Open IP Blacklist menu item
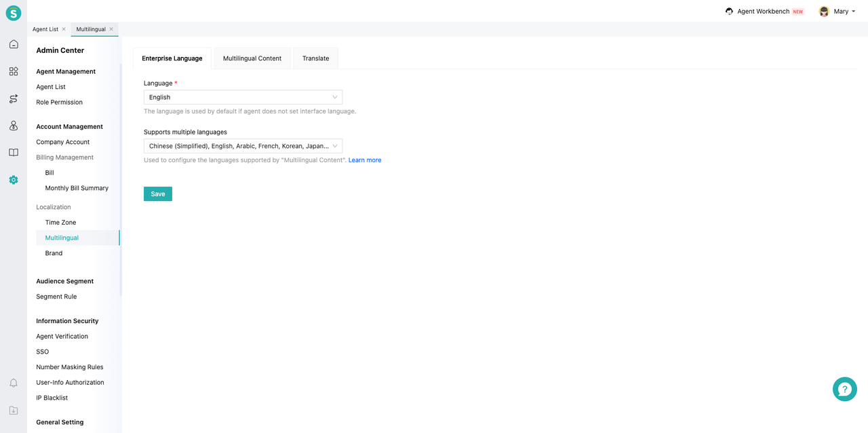 point(52,398)
